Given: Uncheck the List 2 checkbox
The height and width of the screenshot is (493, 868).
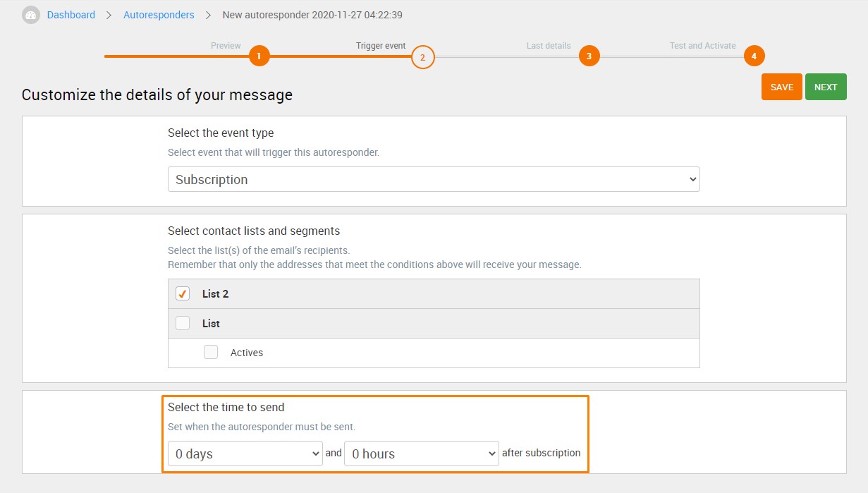Looking at the screenshot, I should click(x=183, y=293).
